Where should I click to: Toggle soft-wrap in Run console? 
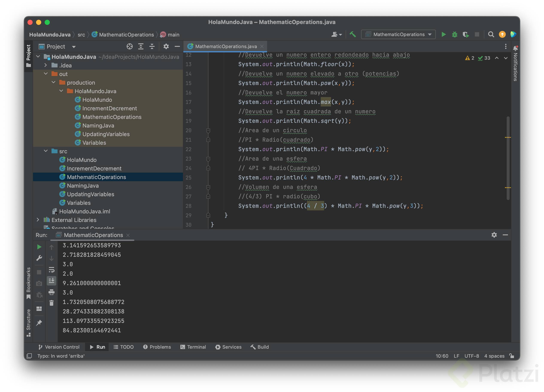[x=52, y=270]
